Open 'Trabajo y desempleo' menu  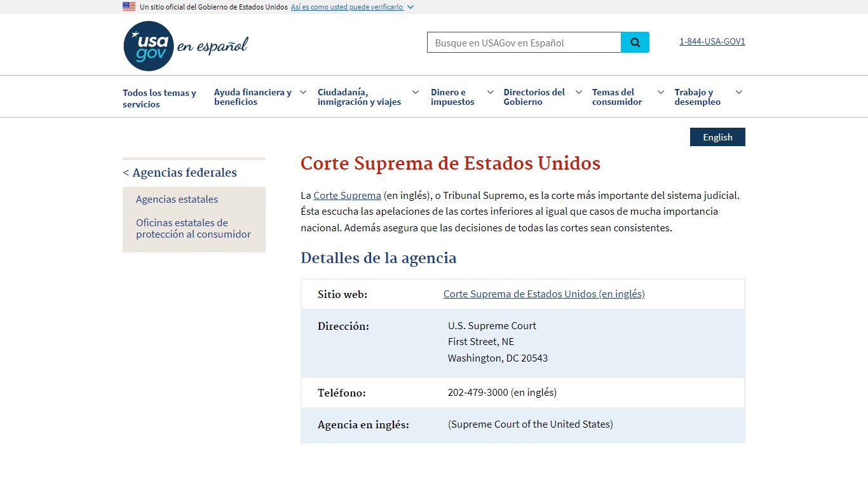tap(698, 97)
